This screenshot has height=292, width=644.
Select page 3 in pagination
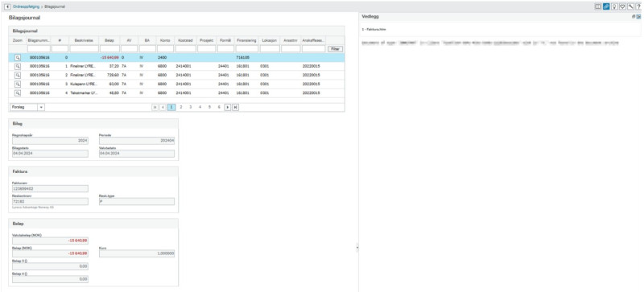coord(190,107)
